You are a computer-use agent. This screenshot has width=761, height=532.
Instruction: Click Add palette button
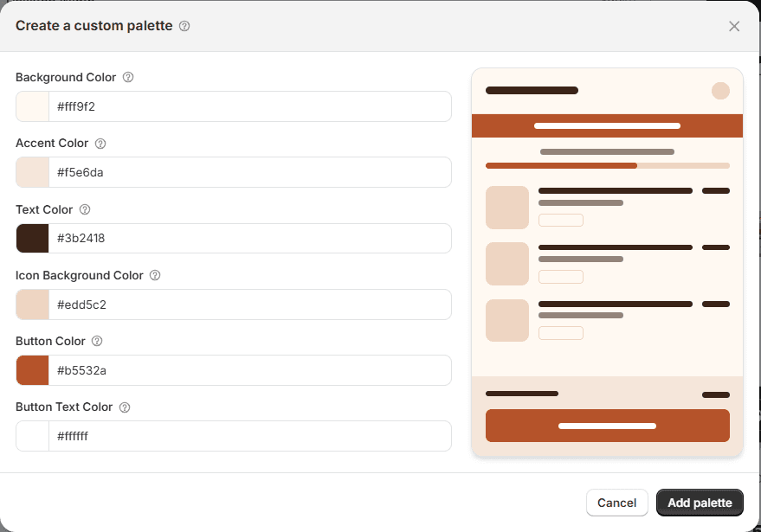tap(700, 503)
